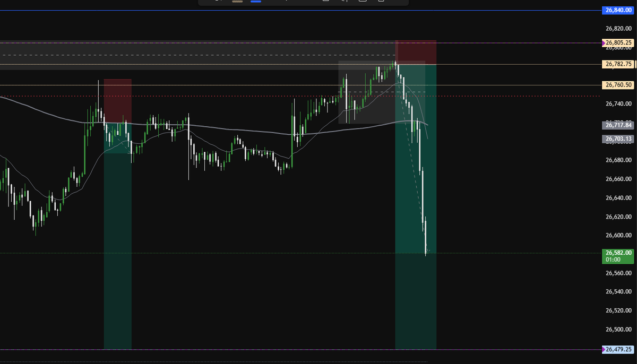The width and height of the screenshot is (637, 364).
Task: Click the 26,717.84 moving average value label
Action: tap(618, 125)
